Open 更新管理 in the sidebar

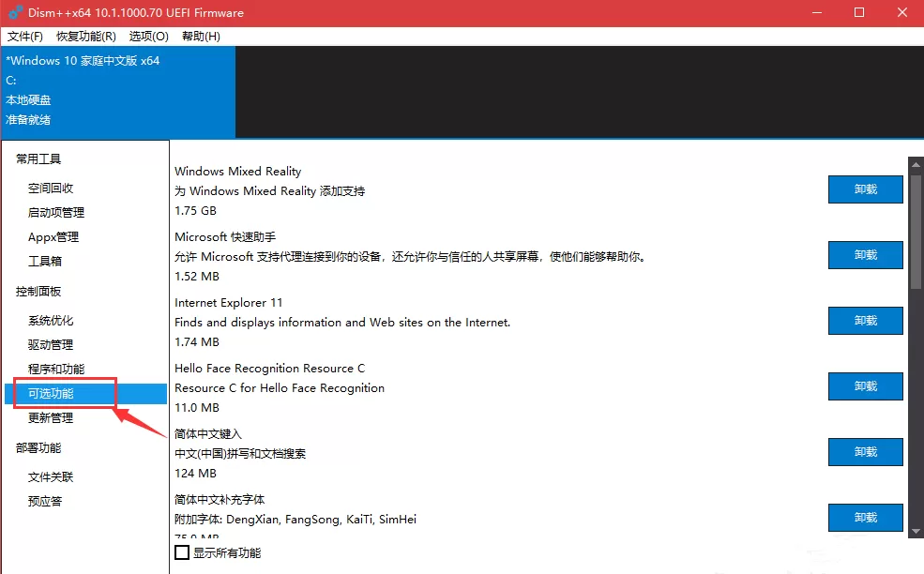coord(51,417)
